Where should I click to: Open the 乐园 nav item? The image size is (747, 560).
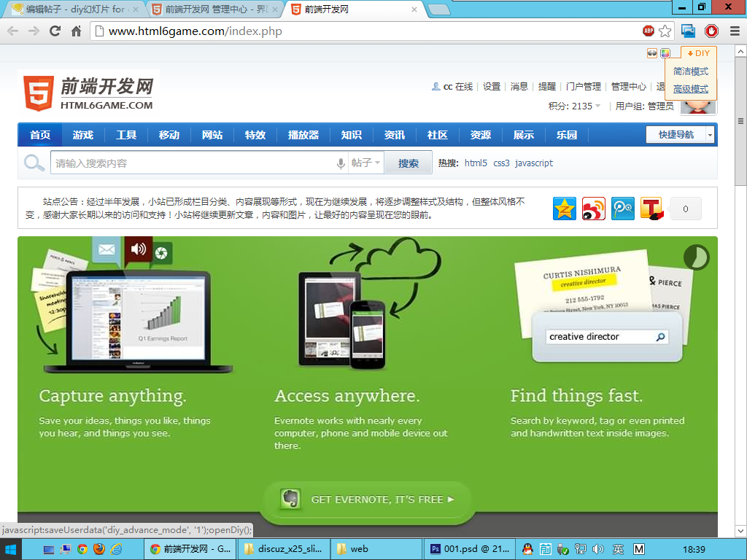click(567, 135)
